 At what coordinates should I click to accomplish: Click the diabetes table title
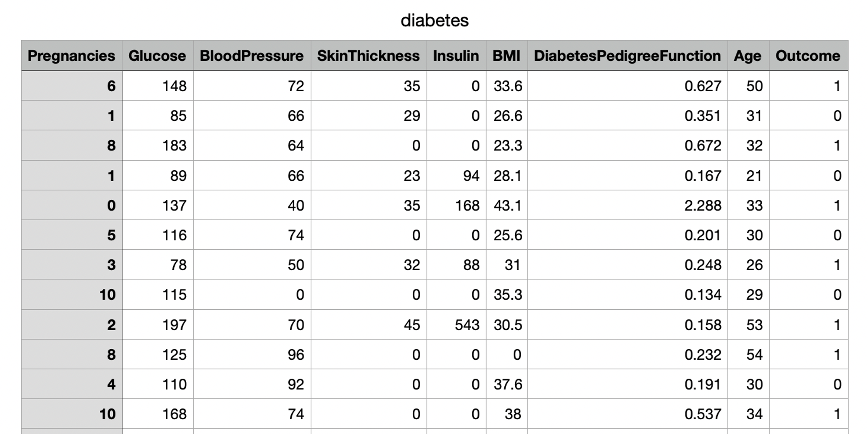point(434,20)
